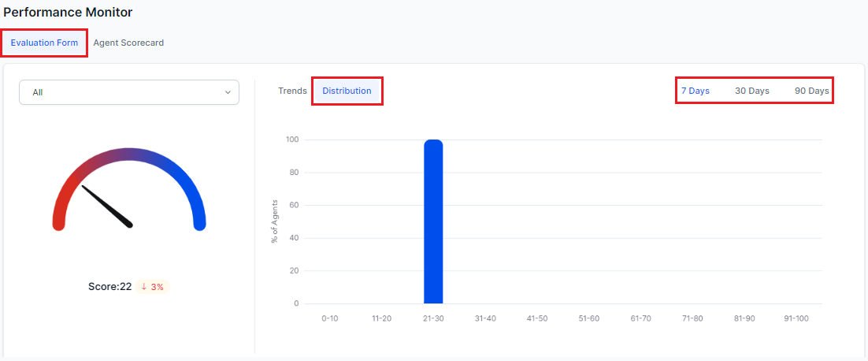Click the blue 21-30 distribution bar
The width and height of the screenshot is (868, 361).
pos(433,221)
